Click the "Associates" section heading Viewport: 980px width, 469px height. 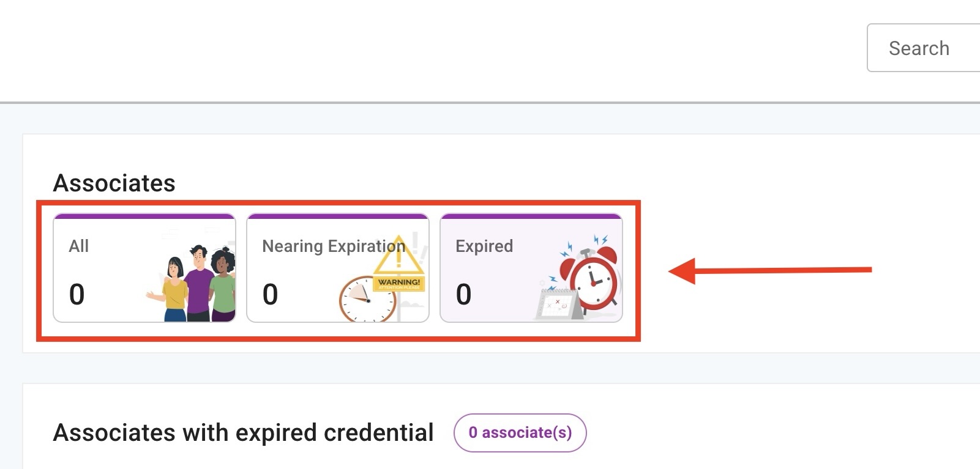pos(114,183)
